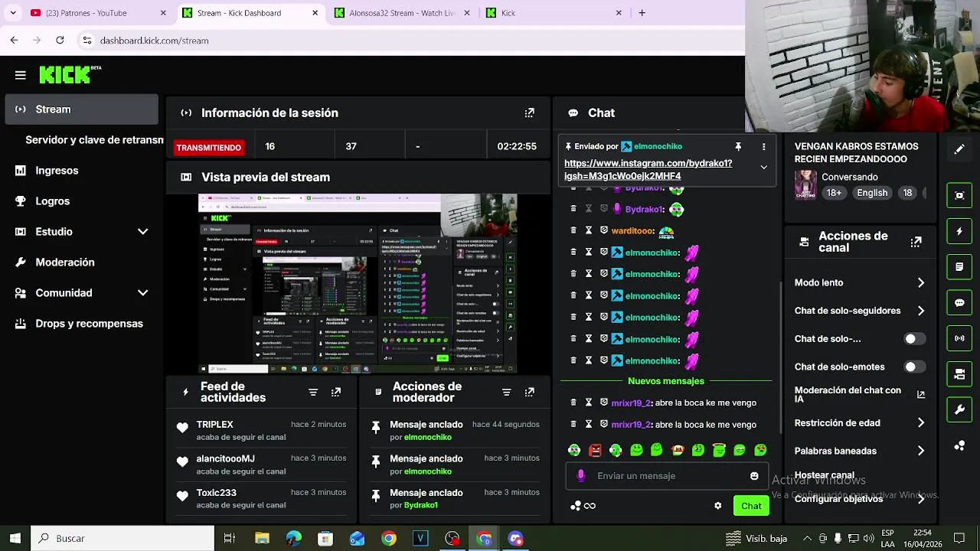Open the hamburger menu beside the Kick logo
This screenshot has width=980, height=551.
(x=21, y=75)
